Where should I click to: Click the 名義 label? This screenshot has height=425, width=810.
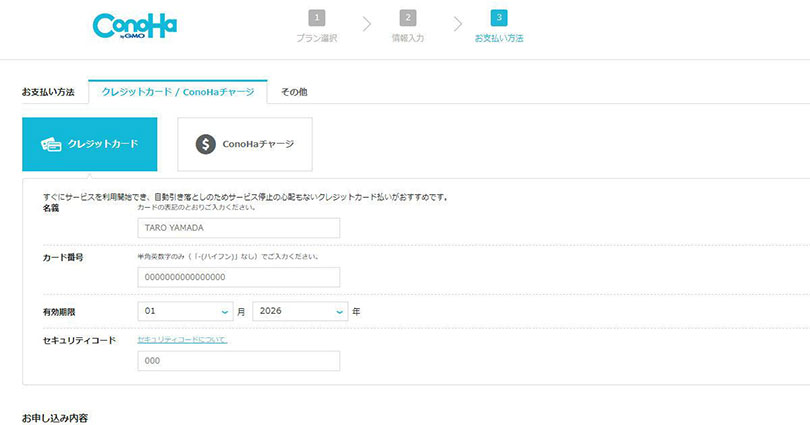tap(51, 208)
